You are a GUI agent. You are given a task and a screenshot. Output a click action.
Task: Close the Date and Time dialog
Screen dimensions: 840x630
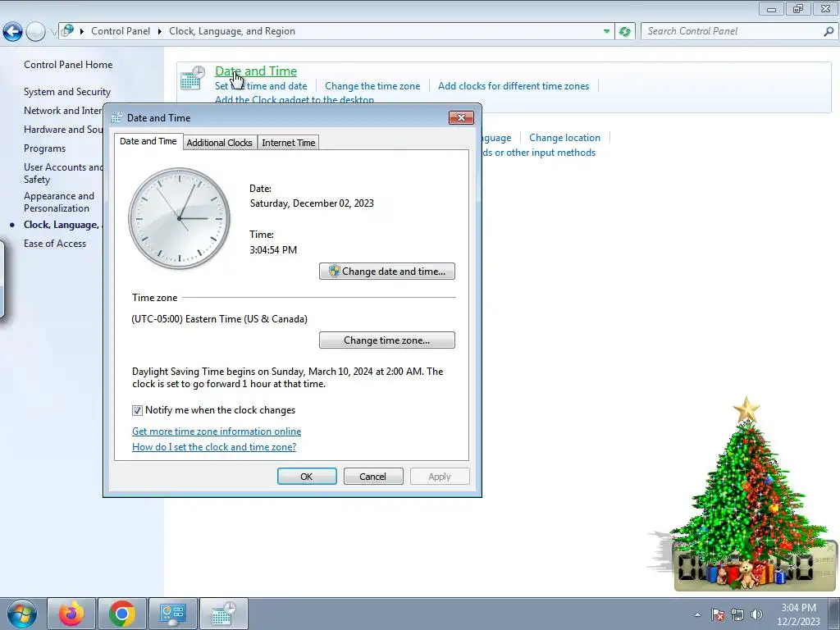click(x=461, y=117)
